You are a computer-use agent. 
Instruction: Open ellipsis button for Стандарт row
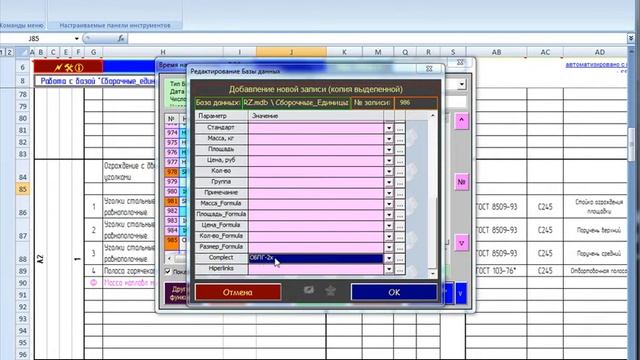click(400, 128)
